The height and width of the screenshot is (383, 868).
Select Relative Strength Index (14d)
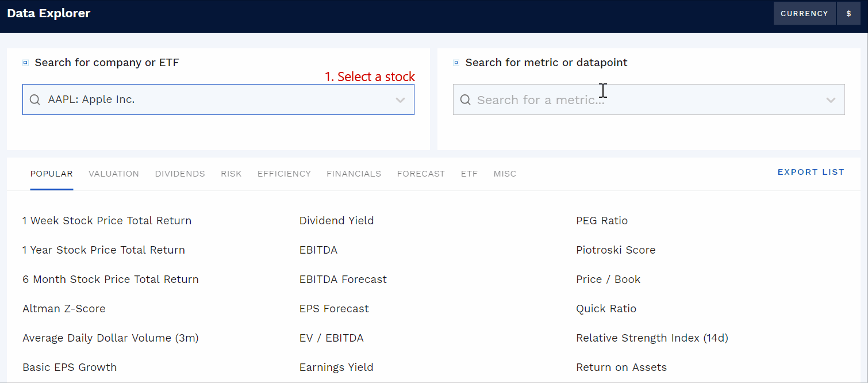(x=652, y=338)
